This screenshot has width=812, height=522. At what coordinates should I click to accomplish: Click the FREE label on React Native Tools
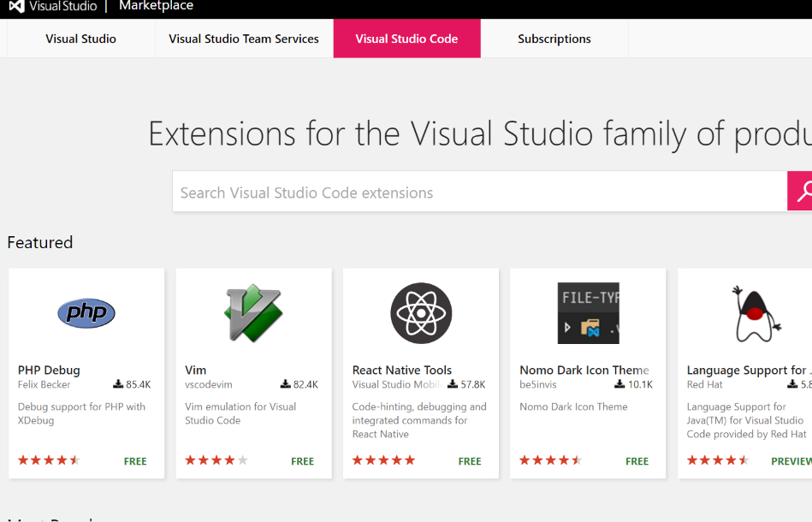coord(470,461)
